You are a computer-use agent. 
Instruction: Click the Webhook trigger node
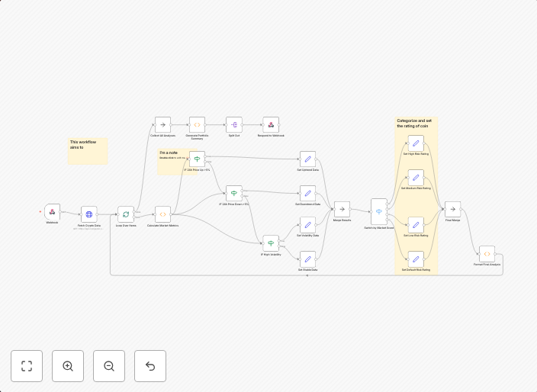pyautogui.click(x=52, y=212)
